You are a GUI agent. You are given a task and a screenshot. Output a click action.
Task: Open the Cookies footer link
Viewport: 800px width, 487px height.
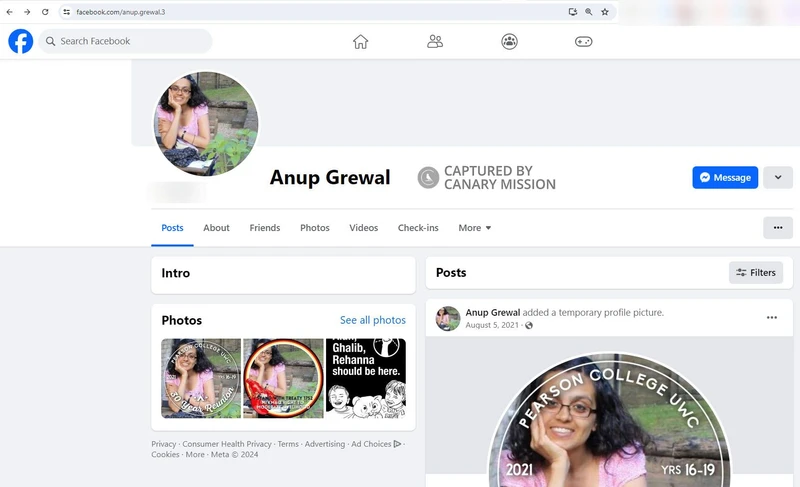tap(165, 454)
